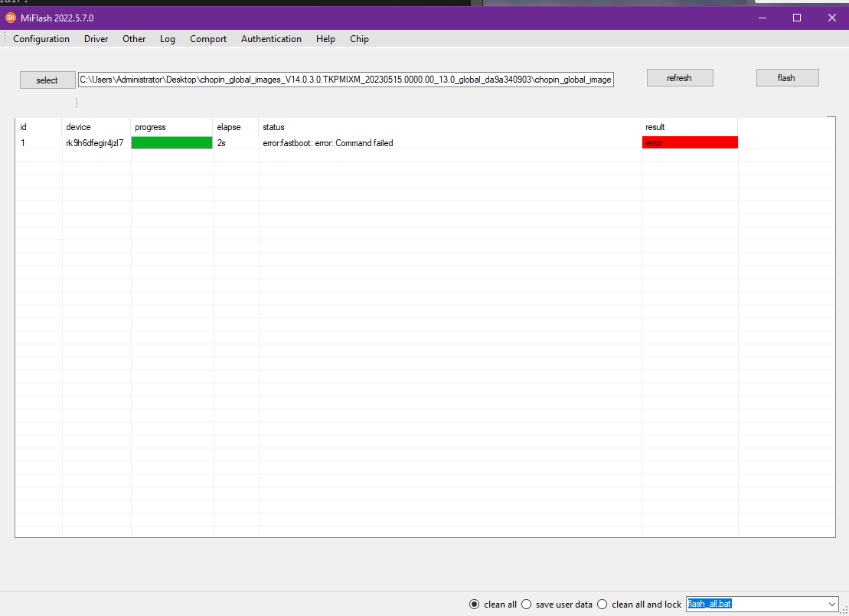This screenshot has height=616, width=849.
Task: Click the window resize grip in the corner
Action: pos(844,610)
